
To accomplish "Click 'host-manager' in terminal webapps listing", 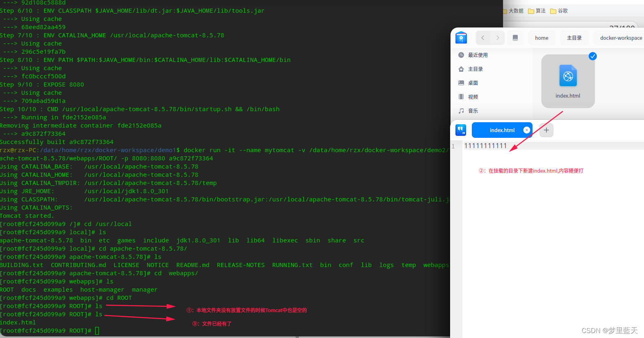I will click(102, 290).
